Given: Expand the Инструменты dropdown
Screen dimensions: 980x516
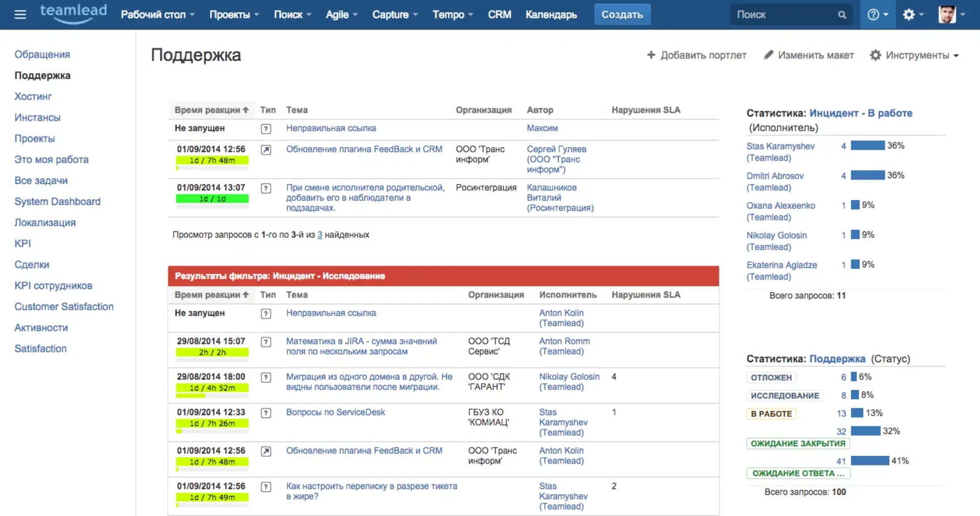Looking at the screenshot, I should 917,55.
